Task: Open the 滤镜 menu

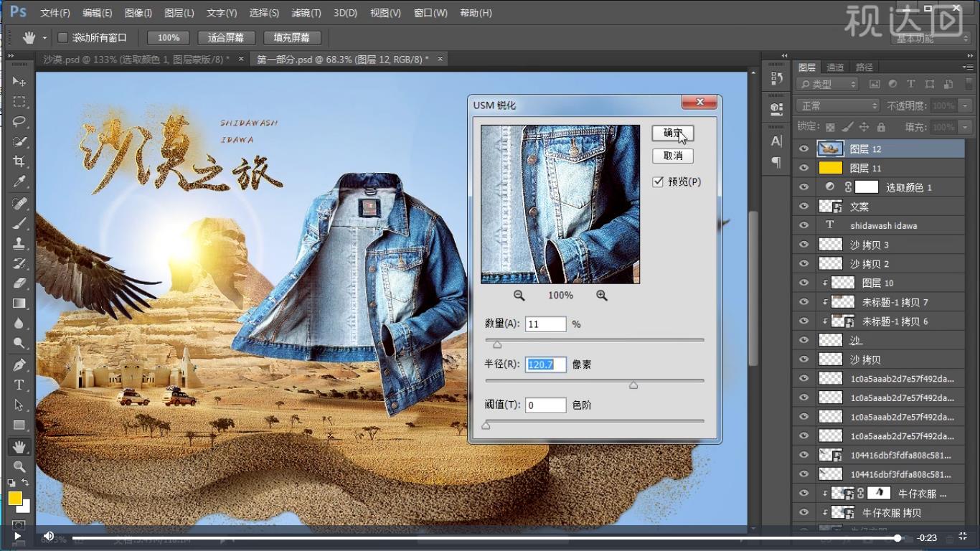Action: [x=306, y=12]
